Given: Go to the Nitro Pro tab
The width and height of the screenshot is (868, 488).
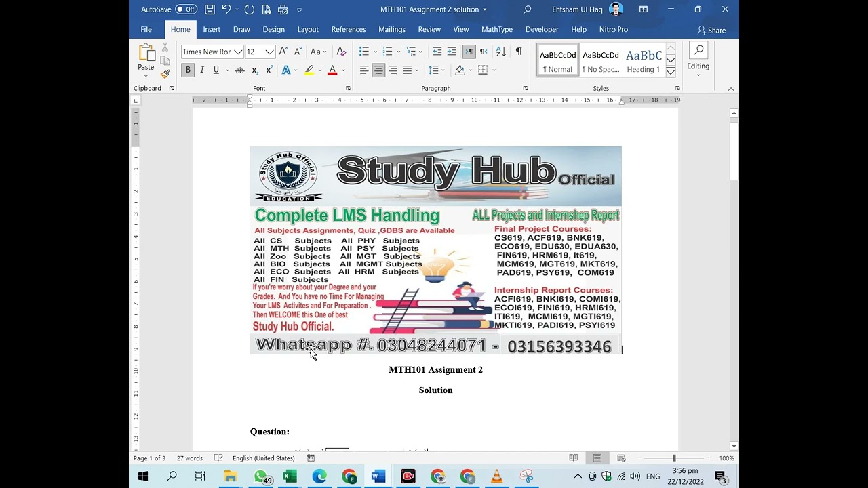Looking at the screenshot, I should 614,30.
